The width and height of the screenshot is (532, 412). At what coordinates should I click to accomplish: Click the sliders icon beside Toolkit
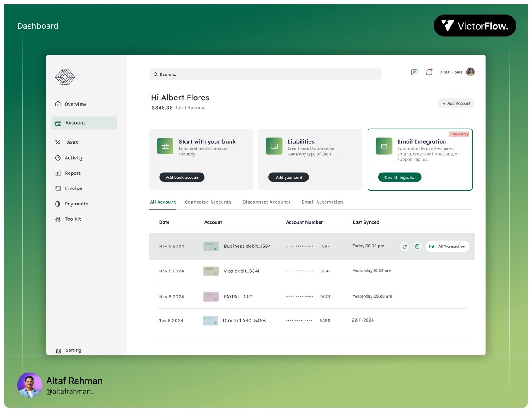[58, 219]
